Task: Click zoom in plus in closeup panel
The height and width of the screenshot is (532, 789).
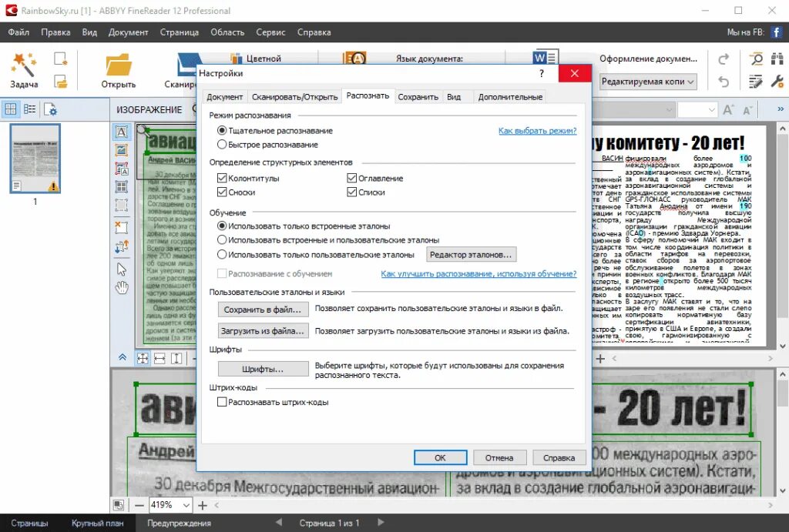Action: pyautogui.click(x=203, y=505)
